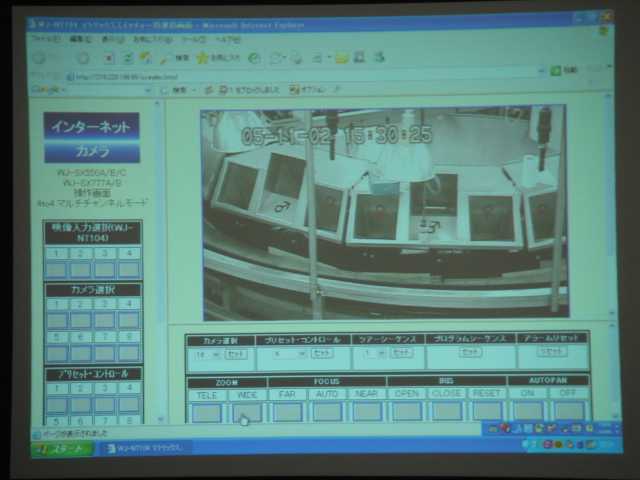Click the IE Favorites star icon

click(202, 58)
